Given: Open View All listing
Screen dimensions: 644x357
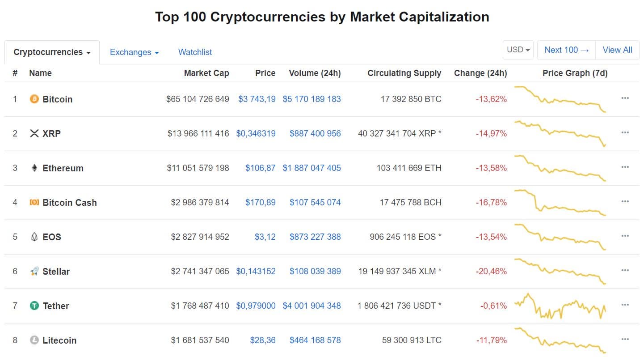Looking at the screenshot, I should (617, 50).
